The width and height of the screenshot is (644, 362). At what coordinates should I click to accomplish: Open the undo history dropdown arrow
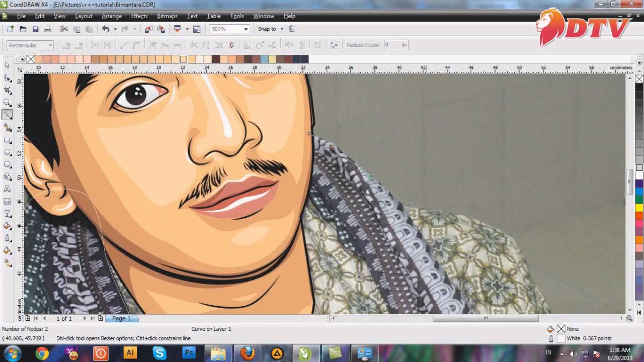point(115,29)
